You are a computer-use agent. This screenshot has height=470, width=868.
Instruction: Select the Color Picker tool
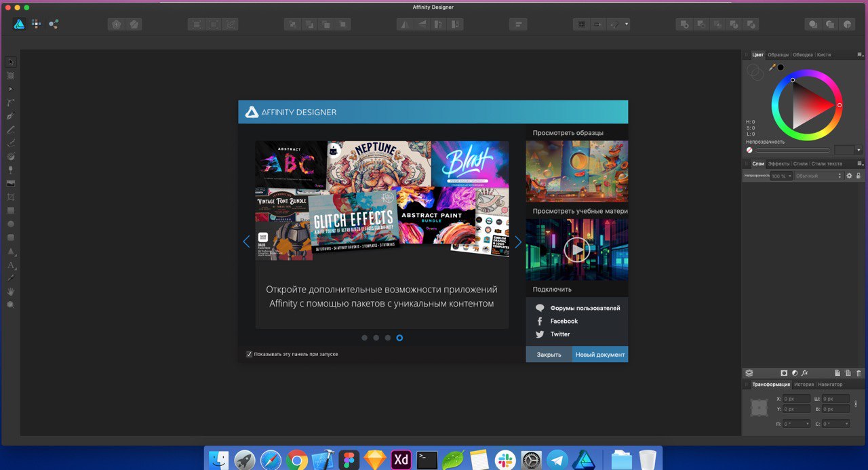(x=11, y=278)
